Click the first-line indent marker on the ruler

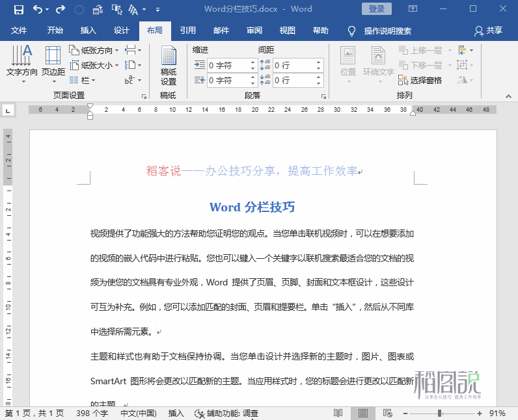click(x=90, y=106)
